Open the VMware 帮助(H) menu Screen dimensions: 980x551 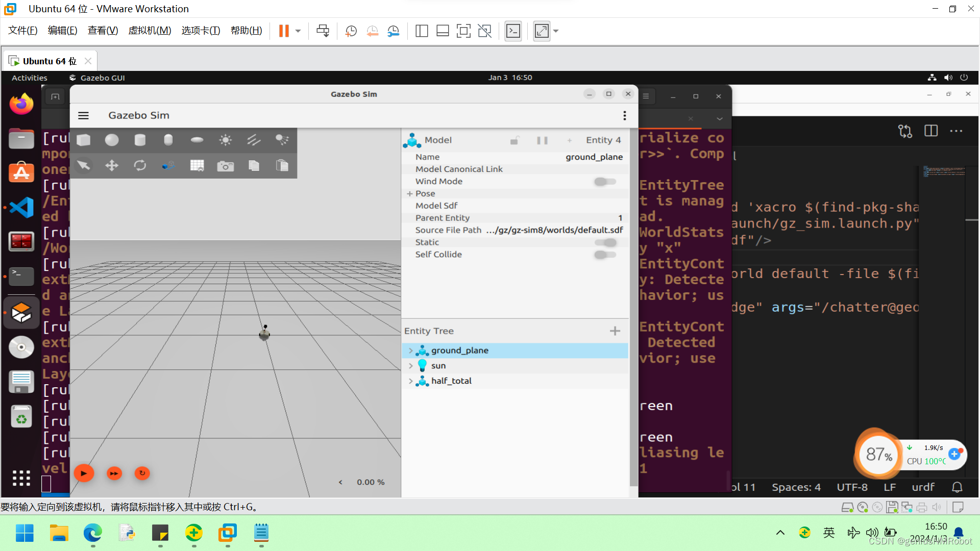(x=247, y=31)
